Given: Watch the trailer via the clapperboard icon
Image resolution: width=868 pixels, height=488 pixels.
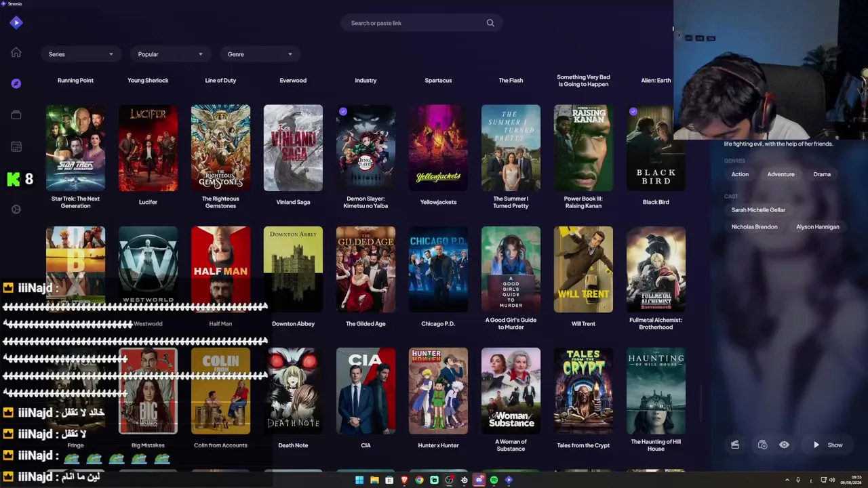Looking at the screenshot, I should 735,445.
